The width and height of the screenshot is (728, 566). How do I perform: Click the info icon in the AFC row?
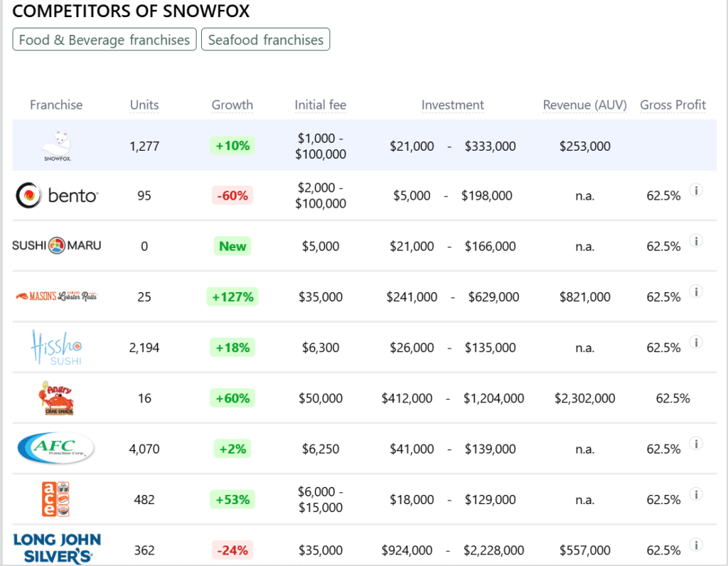click(695, 444)
